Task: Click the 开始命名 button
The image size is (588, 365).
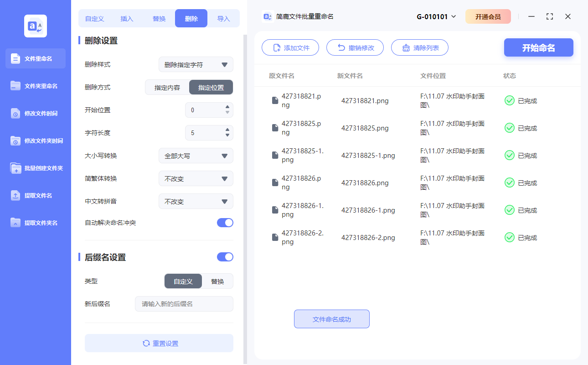Action: (x=538, y=47)
